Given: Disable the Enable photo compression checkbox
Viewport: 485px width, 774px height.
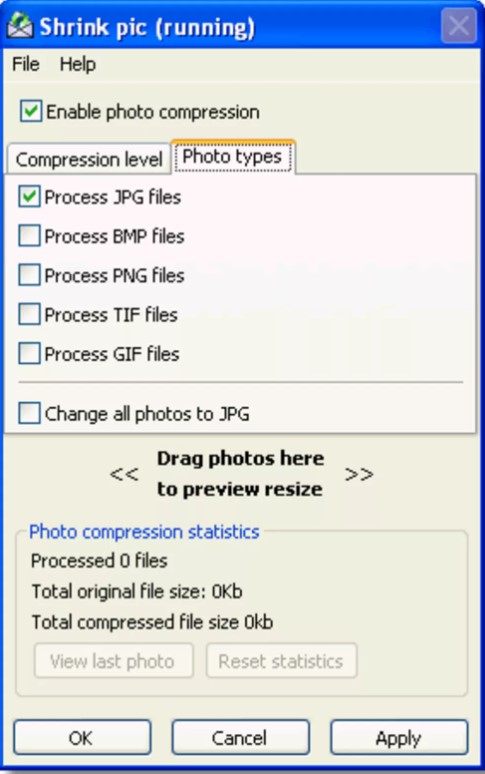Looking at the screenshot, I should point(31,112).
